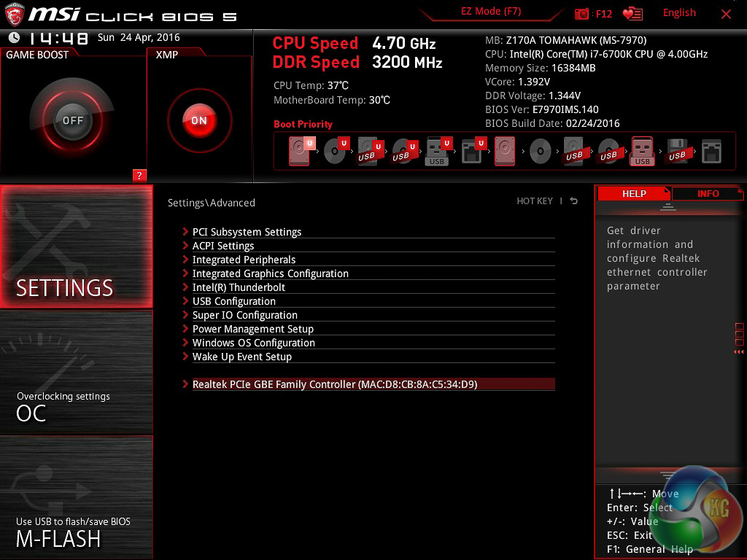
Task: Click the BIOS Build Date 02/24/2016 line
Action: pyautogui.click(x=552, y=123)
